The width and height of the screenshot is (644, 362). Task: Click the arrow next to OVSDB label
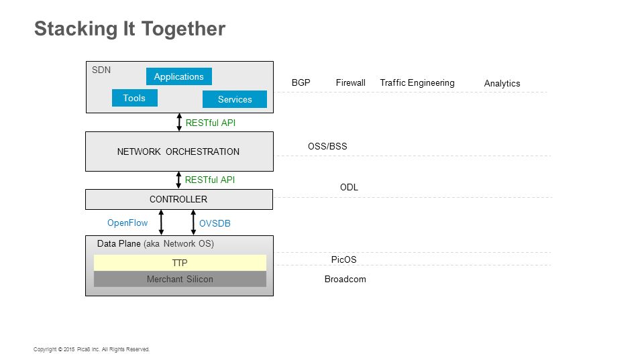coord(193,223)
